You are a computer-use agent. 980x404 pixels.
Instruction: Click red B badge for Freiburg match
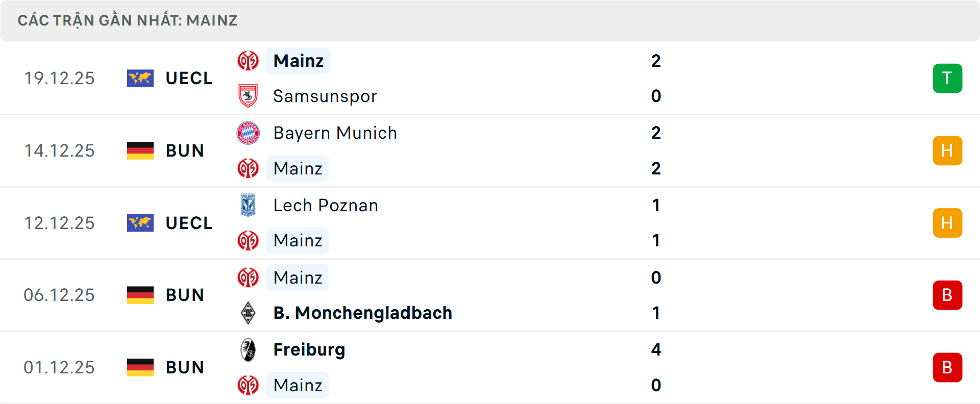pos(947,367)
